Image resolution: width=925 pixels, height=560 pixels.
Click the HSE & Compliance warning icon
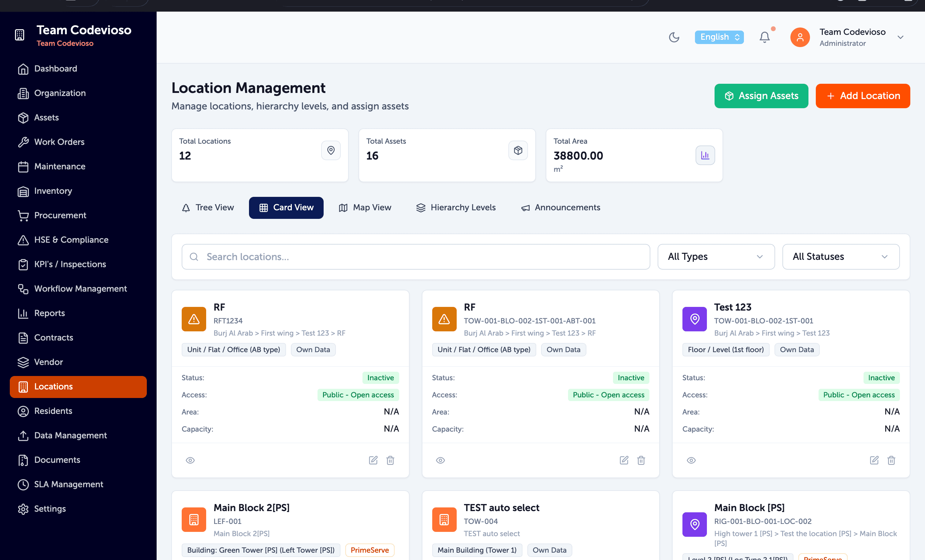(x=23, y=240)
